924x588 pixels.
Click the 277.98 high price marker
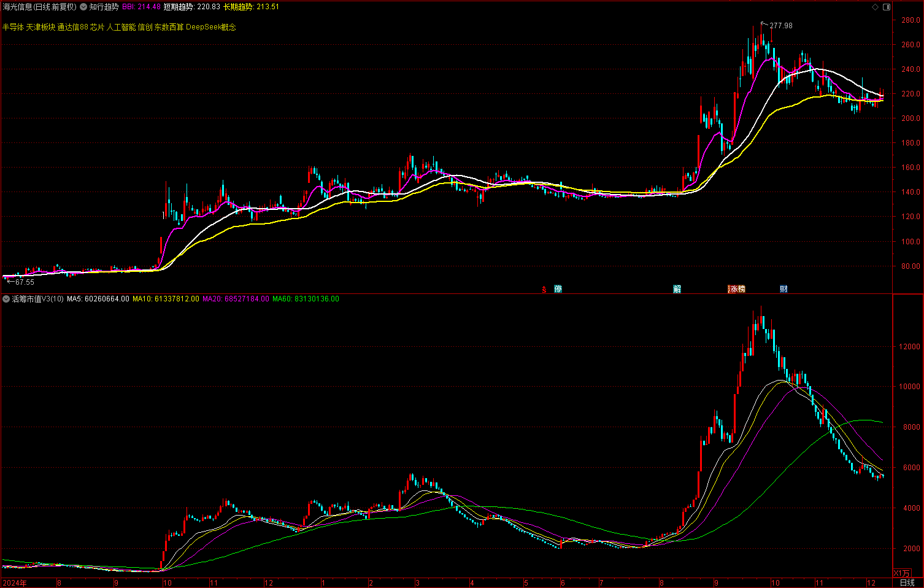click(780, 26)
